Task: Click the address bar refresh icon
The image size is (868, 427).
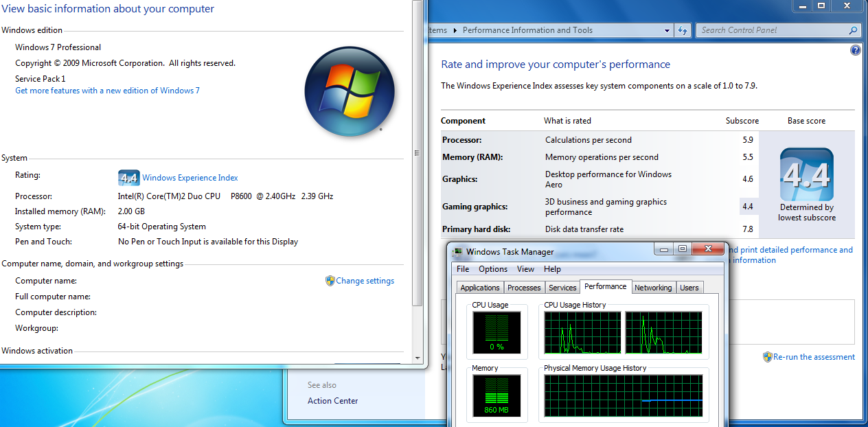Action: pos(683,30)
